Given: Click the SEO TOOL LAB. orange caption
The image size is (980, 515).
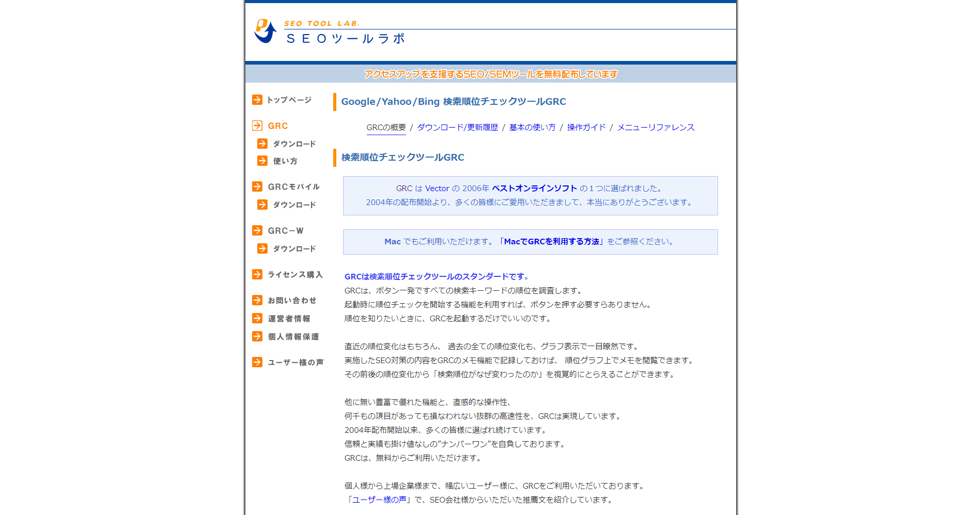Looking at the screenshot, I should point(322,23).
